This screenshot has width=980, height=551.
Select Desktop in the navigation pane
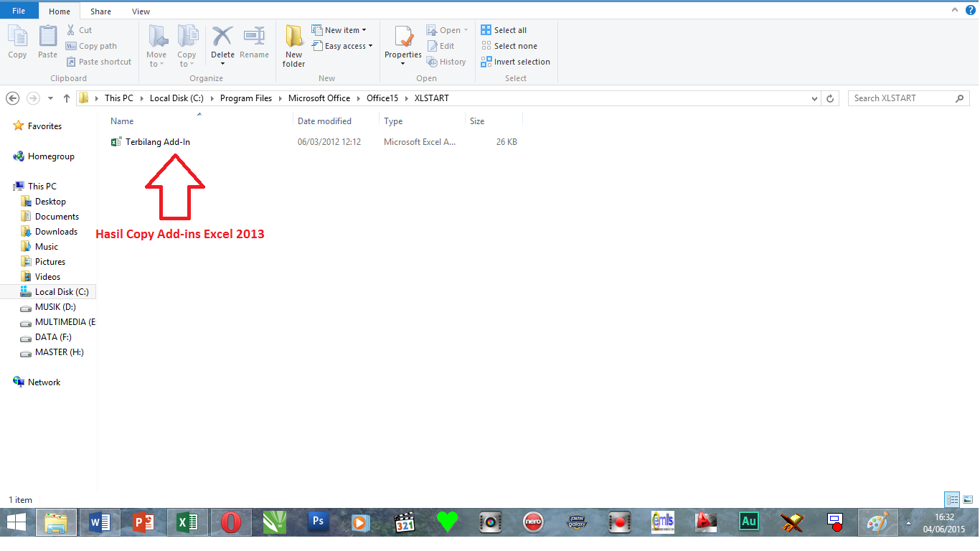pos(50,202)
